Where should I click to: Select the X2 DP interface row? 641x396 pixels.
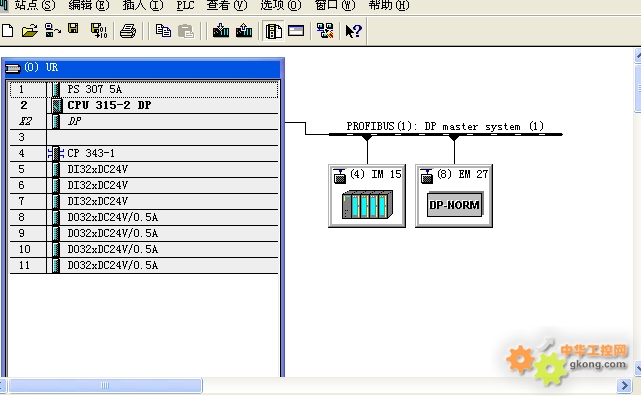pos(144,121)
